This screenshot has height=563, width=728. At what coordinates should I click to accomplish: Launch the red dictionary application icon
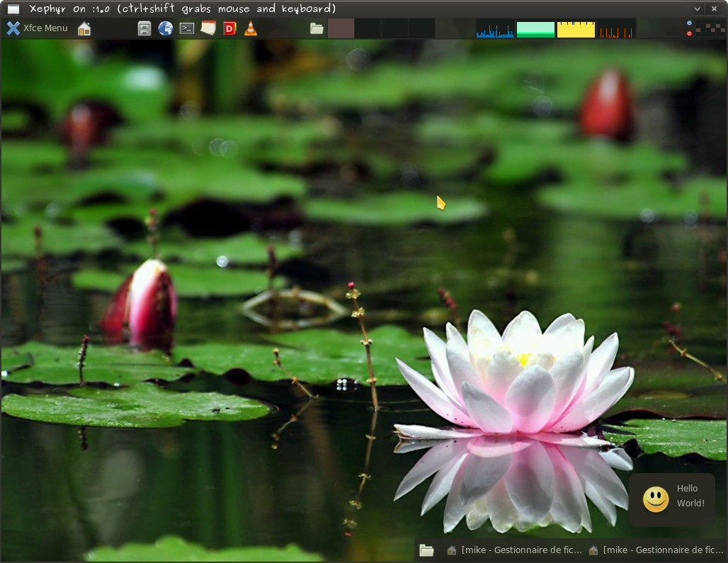coord(229,28)
